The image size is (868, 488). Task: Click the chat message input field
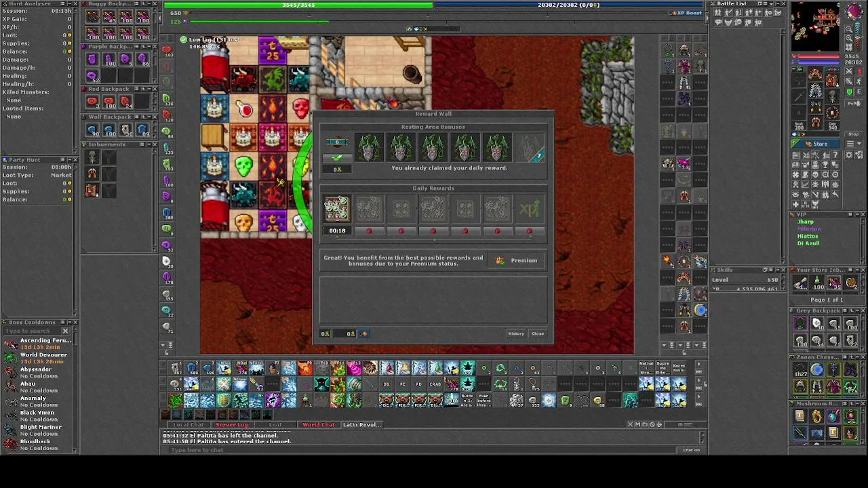coord(420,450)
